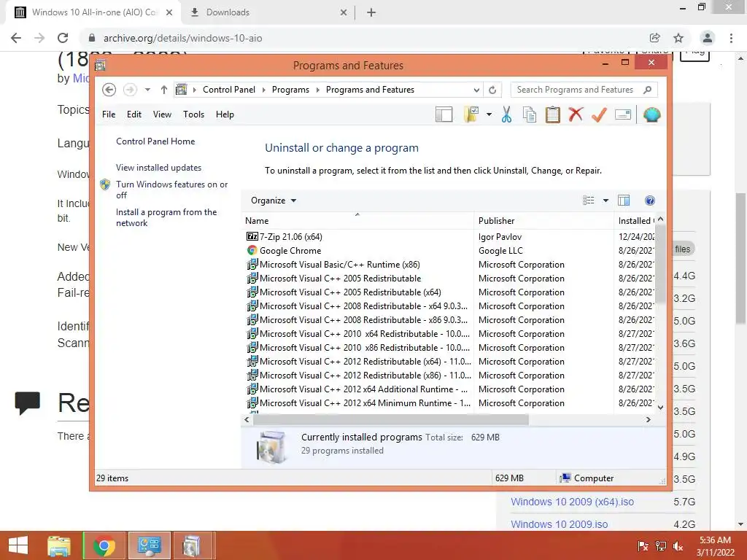
Task: Click the Paste clipboard icon
Action: coord(553,114)
